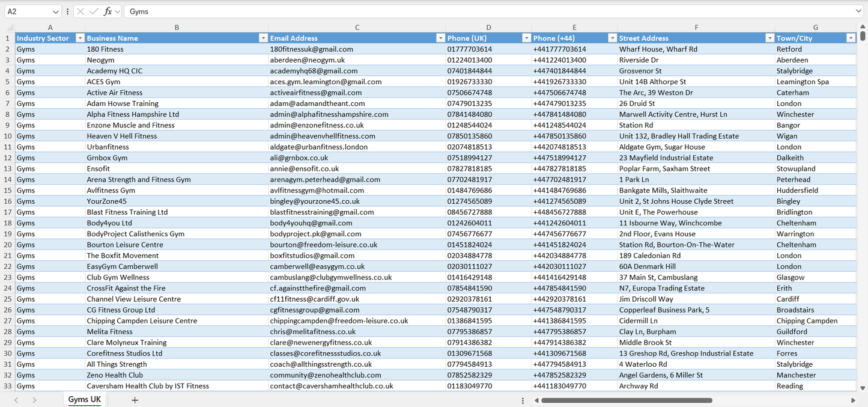Screen dimensions: 868x407
Task: Click the vertical scrollbar up arrow
Action: click(863, 27)
